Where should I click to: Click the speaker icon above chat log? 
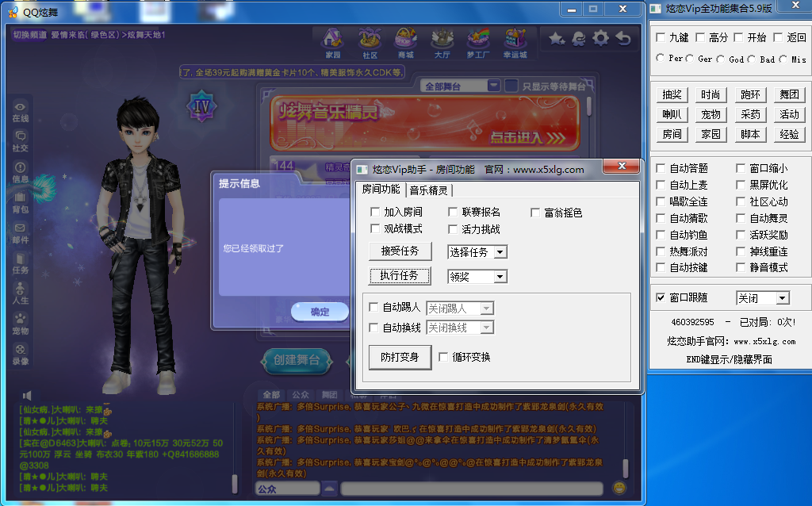(x=28, y=395)
